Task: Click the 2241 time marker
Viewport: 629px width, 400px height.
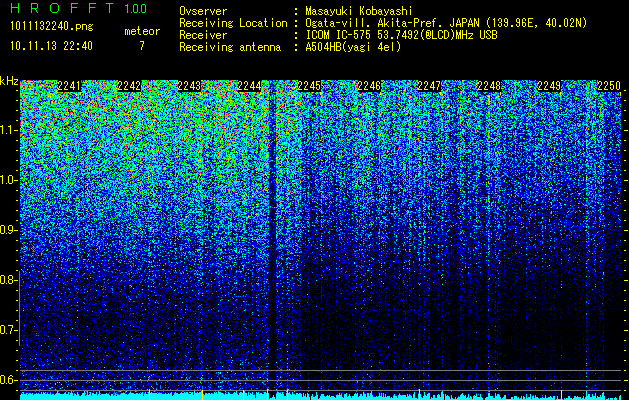Action: click(69, 86)
